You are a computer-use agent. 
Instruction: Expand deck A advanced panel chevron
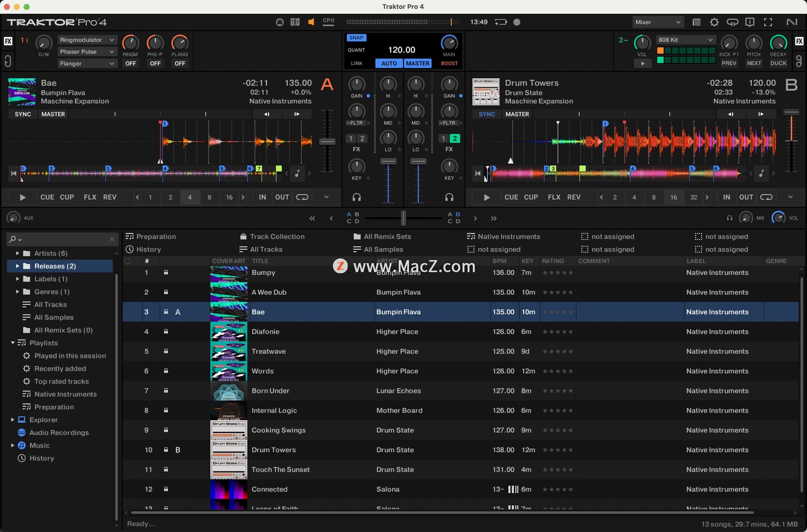click(326, 197)
